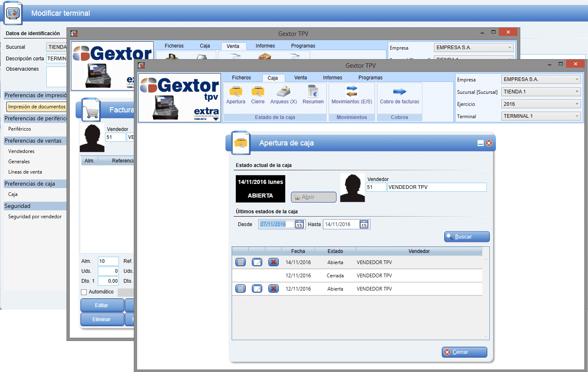Viewport: 588px width, 372px height.
Task: Click the VENDEDOR TPV name field
Action: (x=437, y=187)
